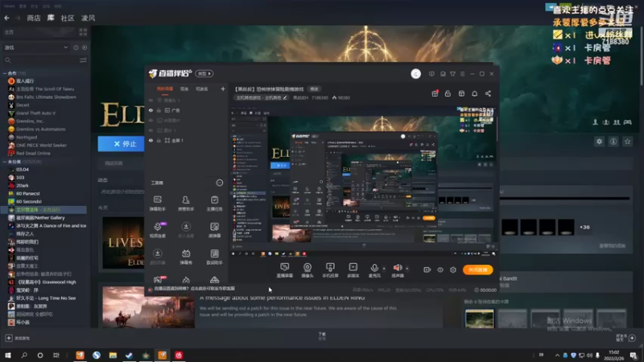Open the 主播任务 streamer tasks tool
Screen dimensions: 644x362
(214, 204)
